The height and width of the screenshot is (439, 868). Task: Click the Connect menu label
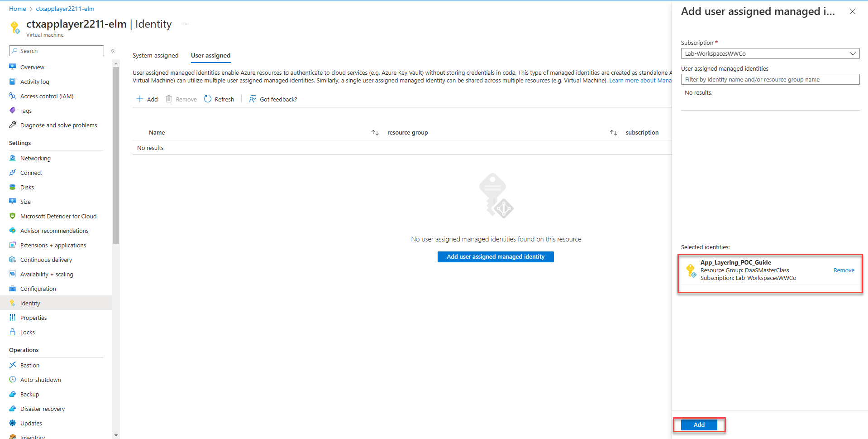pyautogui.click(x=31, y=173)
